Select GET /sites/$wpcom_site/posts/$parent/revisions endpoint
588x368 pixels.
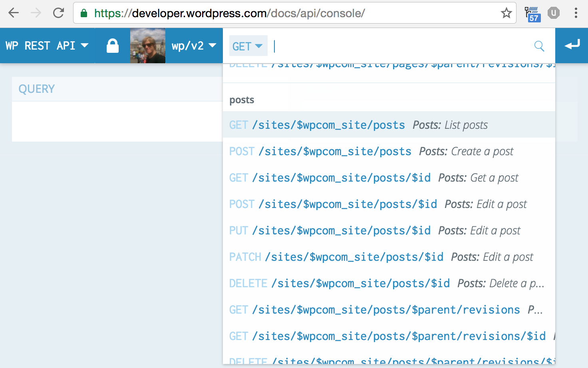[389, 310]
